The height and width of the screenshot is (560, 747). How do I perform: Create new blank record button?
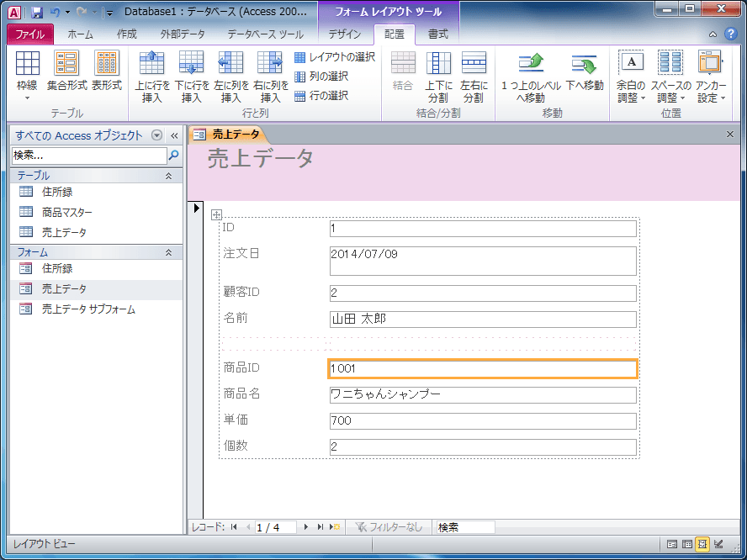tap(335, 526)
